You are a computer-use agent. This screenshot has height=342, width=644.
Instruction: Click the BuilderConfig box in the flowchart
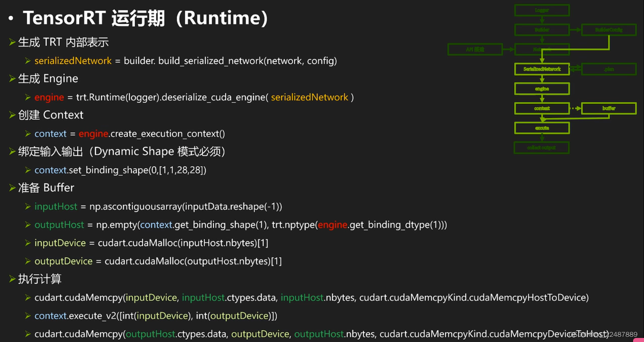[609, 29]
